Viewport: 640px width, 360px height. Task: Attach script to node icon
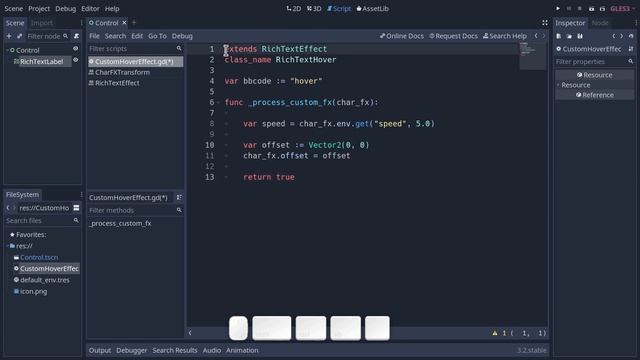[76, 36]
